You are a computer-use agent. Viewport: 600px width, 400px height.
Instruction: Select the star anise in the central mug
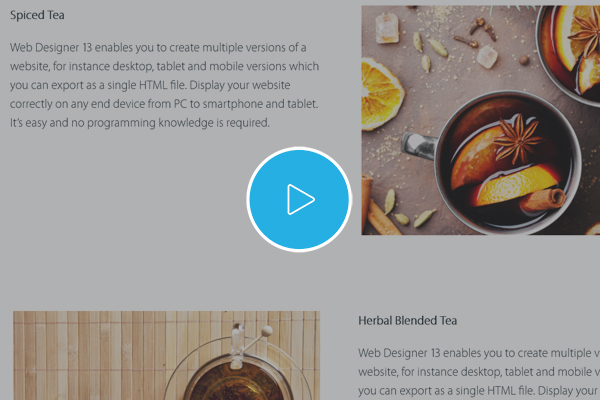pyautogui.click(x=517, y=139)
